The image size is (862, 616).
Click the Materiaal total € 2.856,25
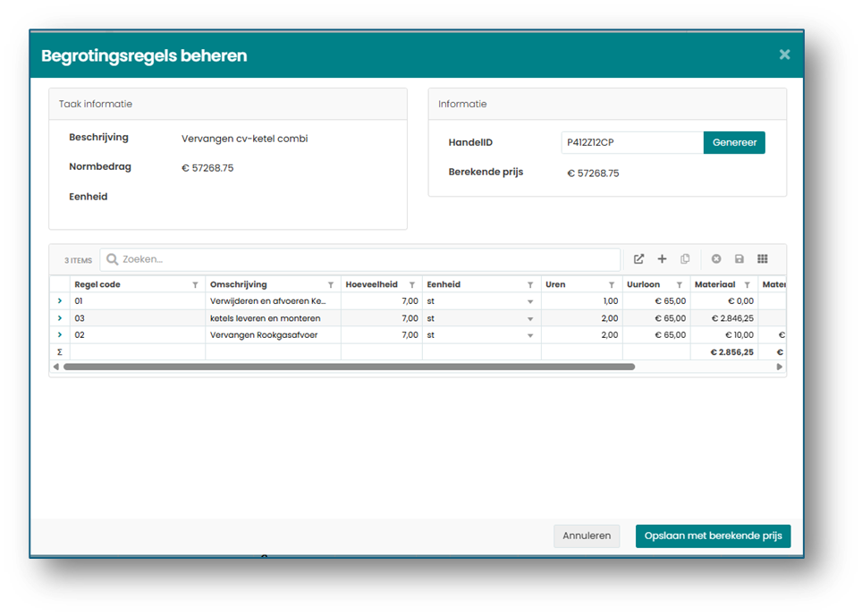click(x=724, y=351)
